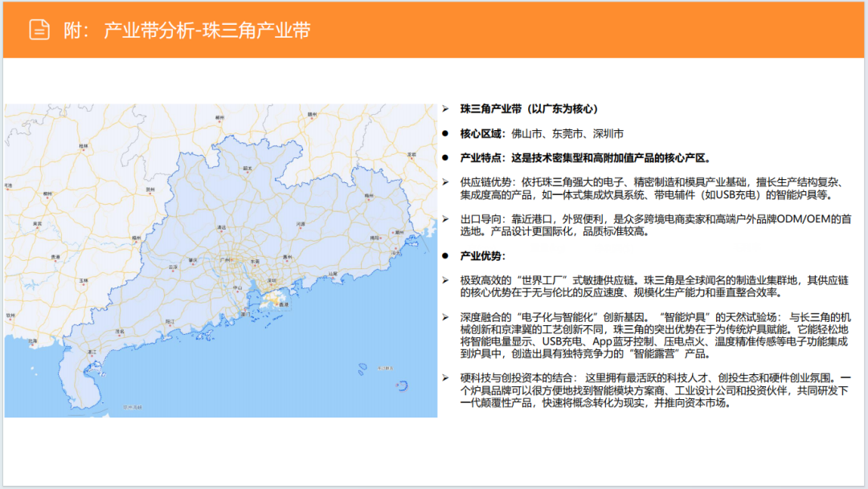
Task: Click 赣州 city label on the map
Action: click(x=312, y=115)
